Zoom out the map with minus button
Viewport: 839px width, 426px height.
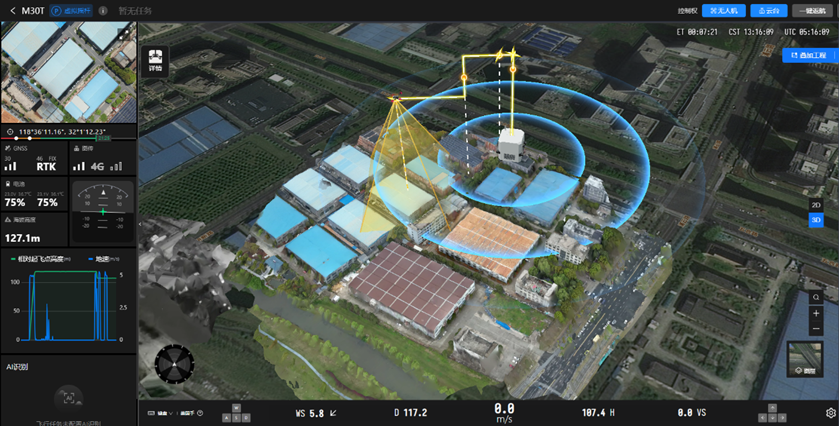pos(816,329)
